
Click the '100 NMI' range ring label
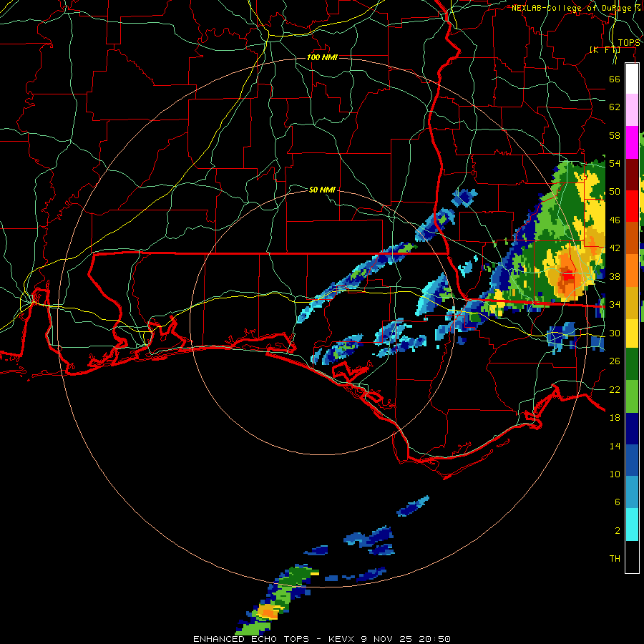tap(322, 57)
